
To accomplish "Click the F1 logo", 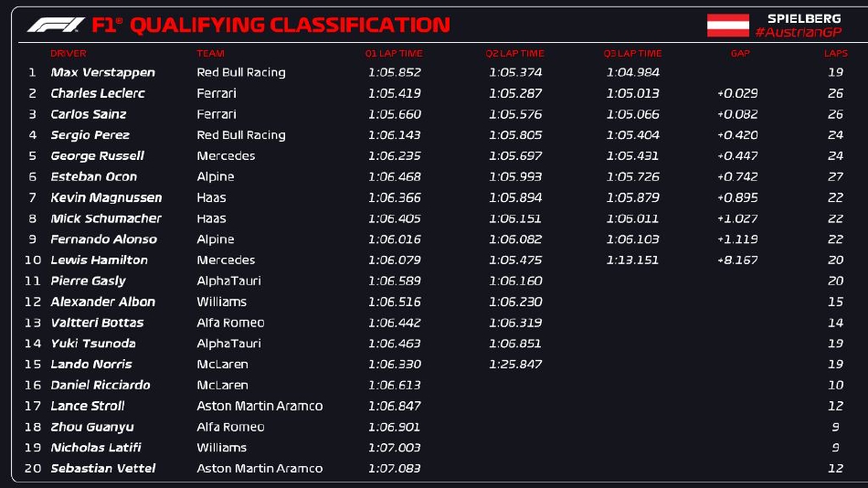I will [x=57, y=26].
